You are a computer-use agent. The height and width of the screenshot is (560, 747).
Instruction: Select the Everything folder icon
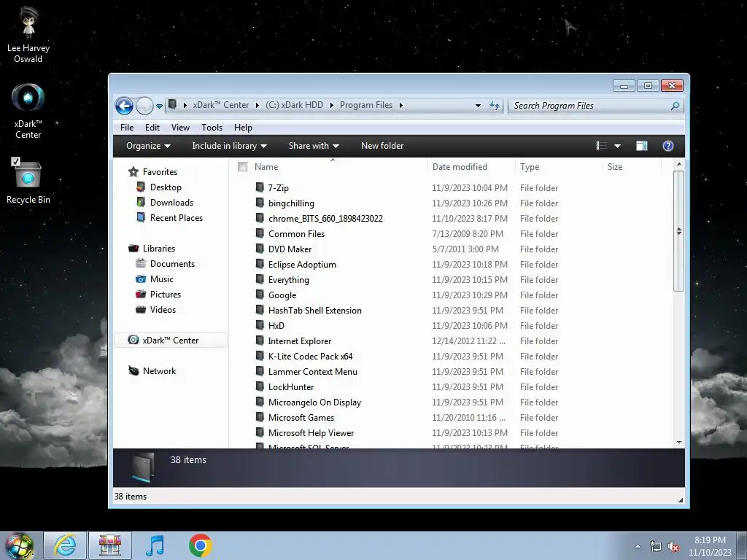point(260,279)
